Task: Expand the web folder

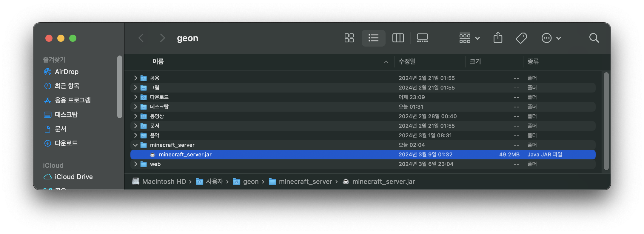Action: click(x=135, y=164)
